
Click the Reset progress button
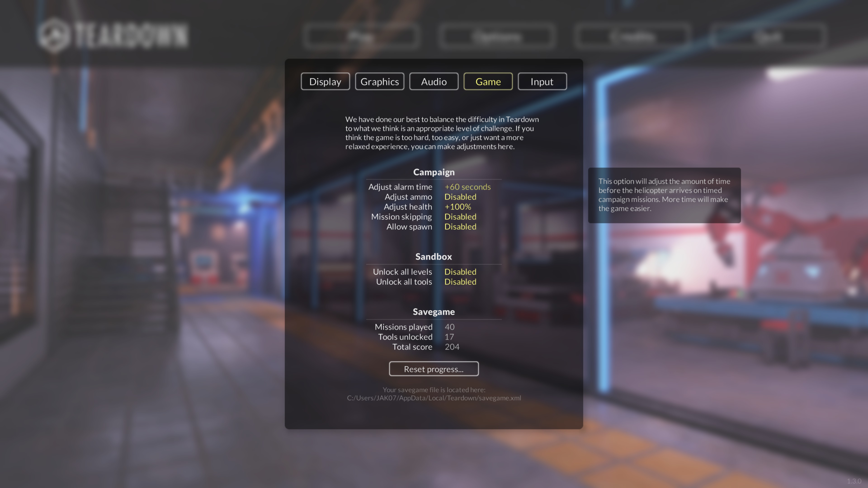coord(434,369)
